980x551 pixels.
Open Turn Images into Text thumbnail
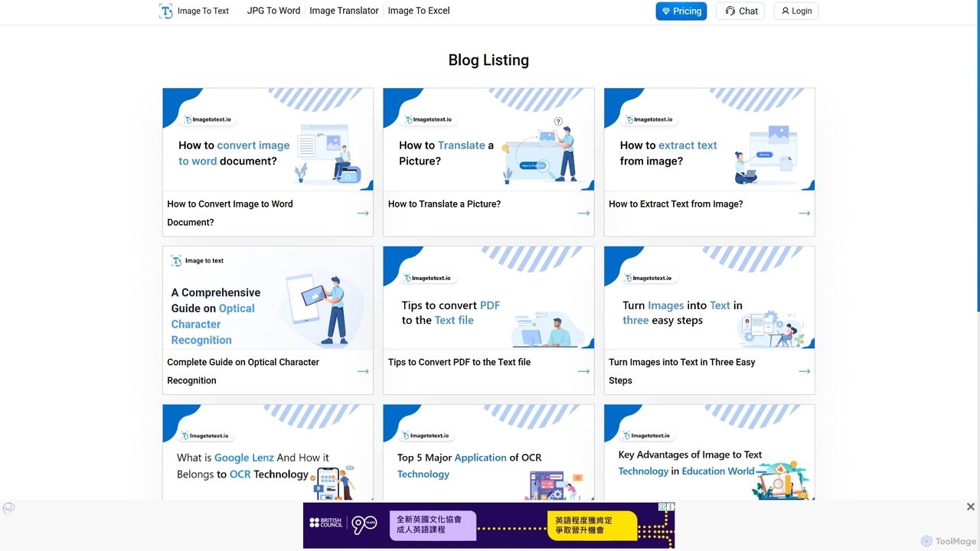point(709,298)
